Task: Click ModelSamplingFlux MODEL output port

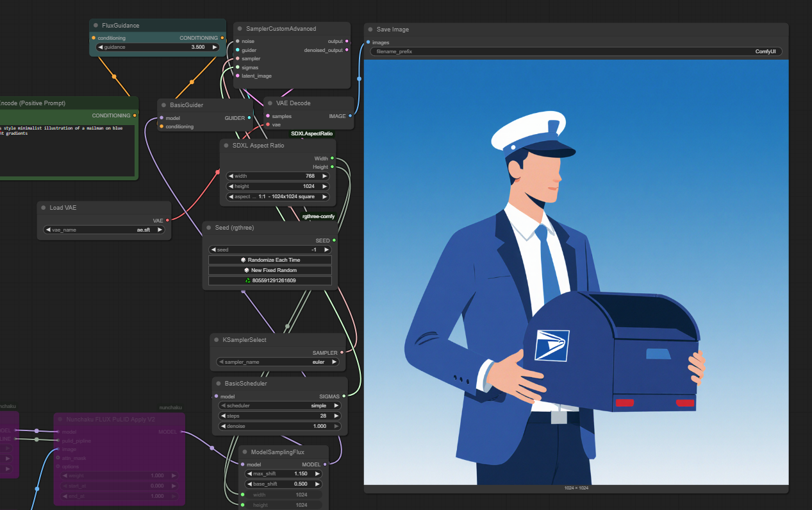Action: click(326, 464)
